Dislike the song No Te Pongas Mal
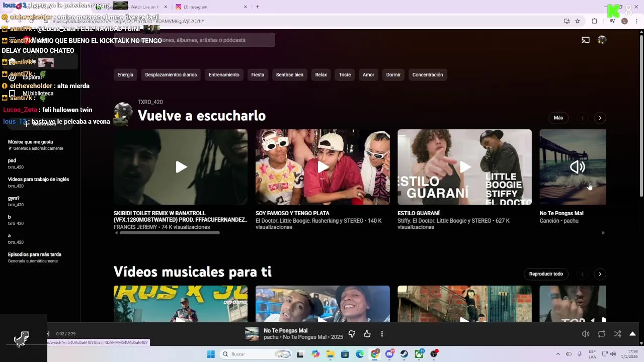 tap(352, 334)
